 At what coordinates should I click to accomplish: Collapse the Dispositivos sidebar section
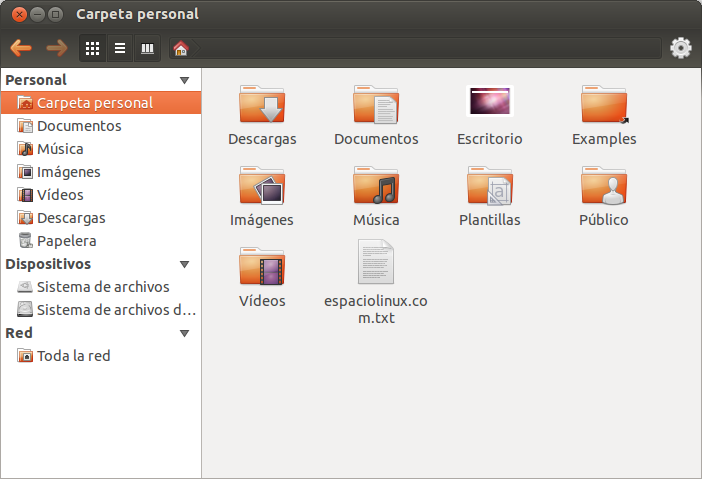coord(184,264)
